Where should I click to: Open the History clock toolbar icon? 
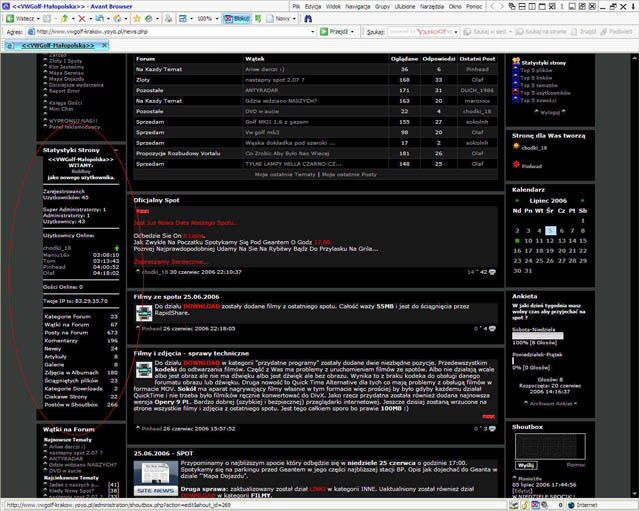pyautogui.click(x=149, y=19)
